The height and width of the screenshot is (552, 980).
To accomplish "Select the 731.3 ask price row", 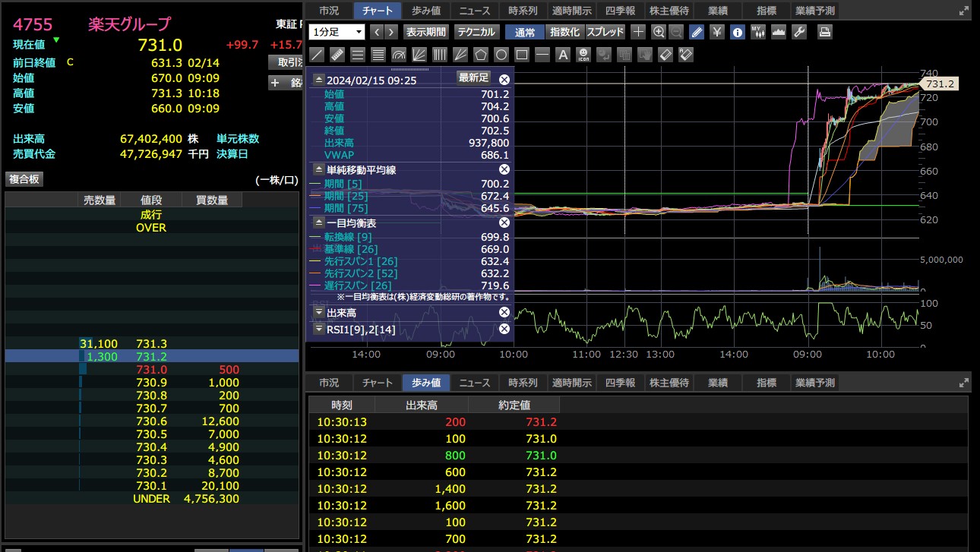I will [x=152, y=344].
